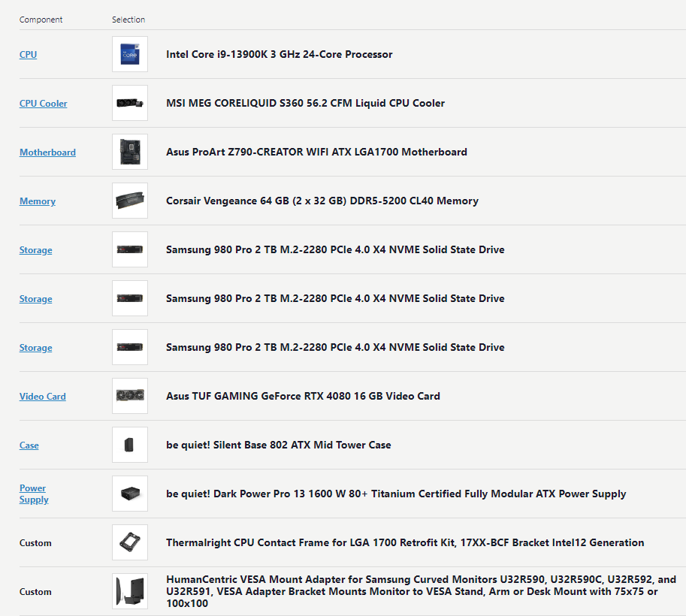This screenshot has height=616, width=686.
Task: Click the Corsair Vengeance memory thumbnail
Action: tap(130, 201)
